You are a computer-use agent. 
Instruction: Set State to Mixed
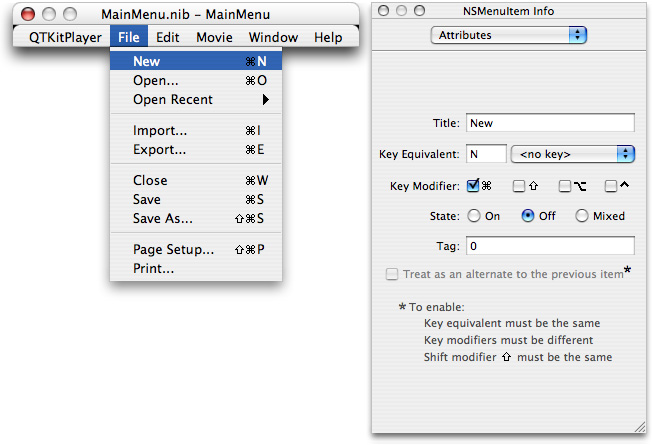[x=582, y=216]
